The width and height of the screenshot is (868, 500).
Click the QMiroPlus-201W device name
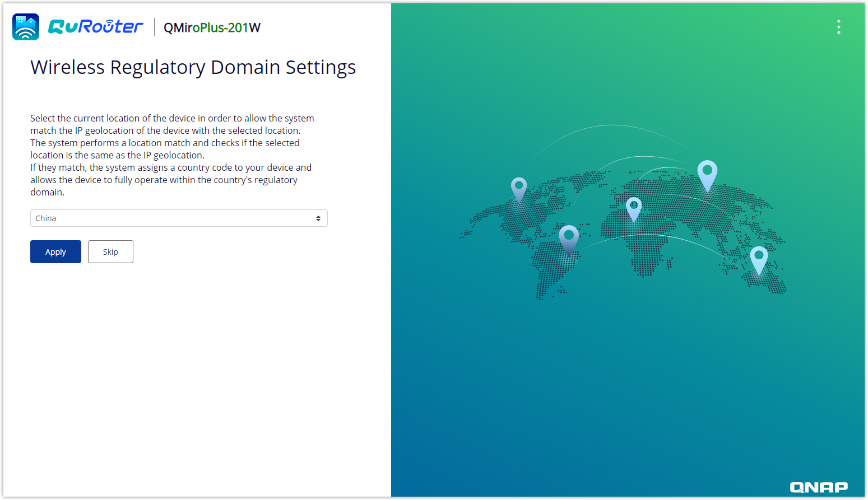tap(212, 28)
